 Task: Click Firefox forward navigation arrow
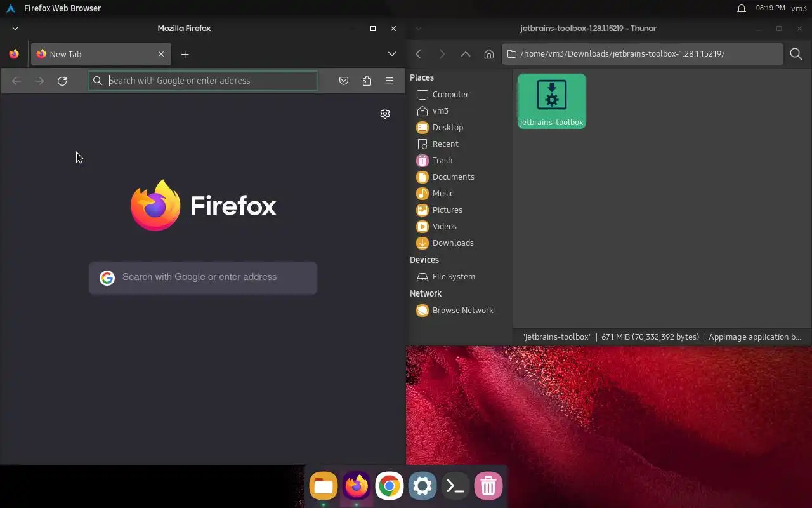point(39,81)
